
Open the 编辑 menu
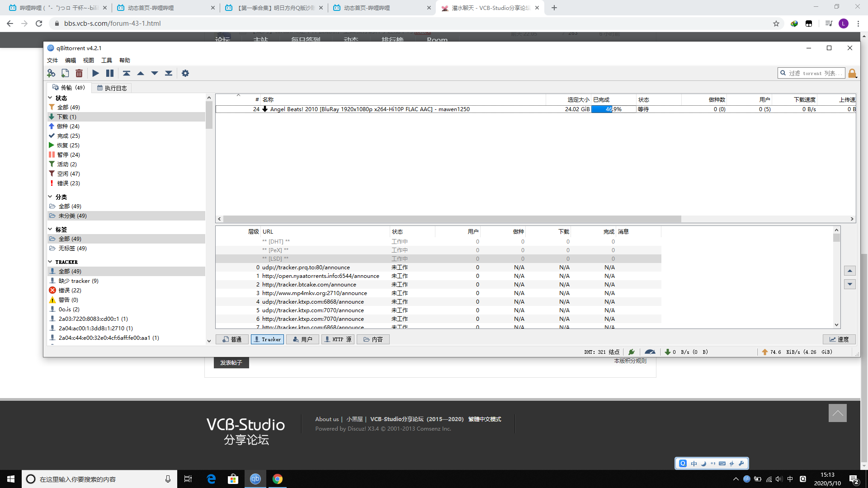point(71,60)
